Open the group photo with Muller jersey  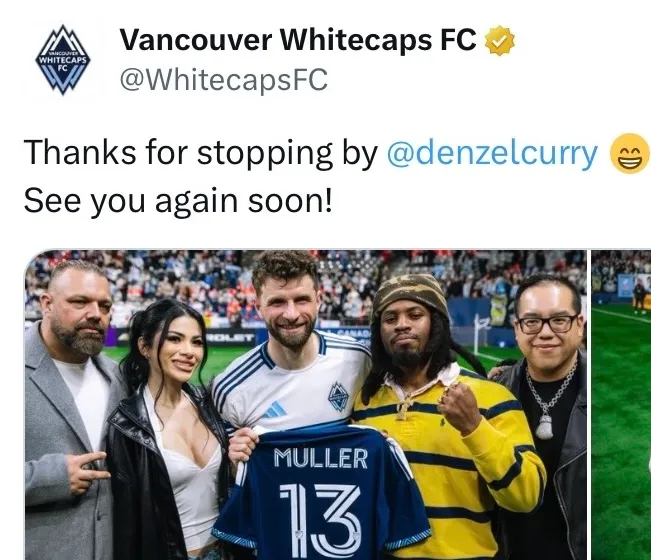306,405
